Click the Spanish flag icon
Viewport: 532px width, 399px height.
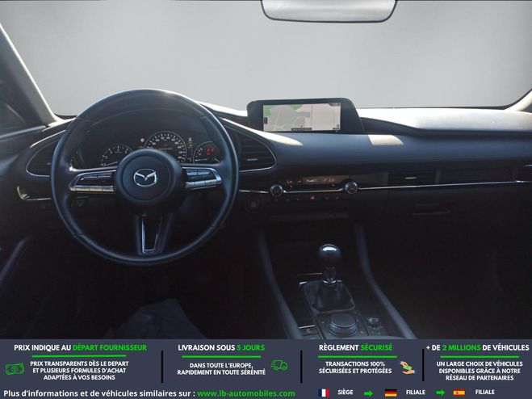pyautogui.click(x=459, y=393)
